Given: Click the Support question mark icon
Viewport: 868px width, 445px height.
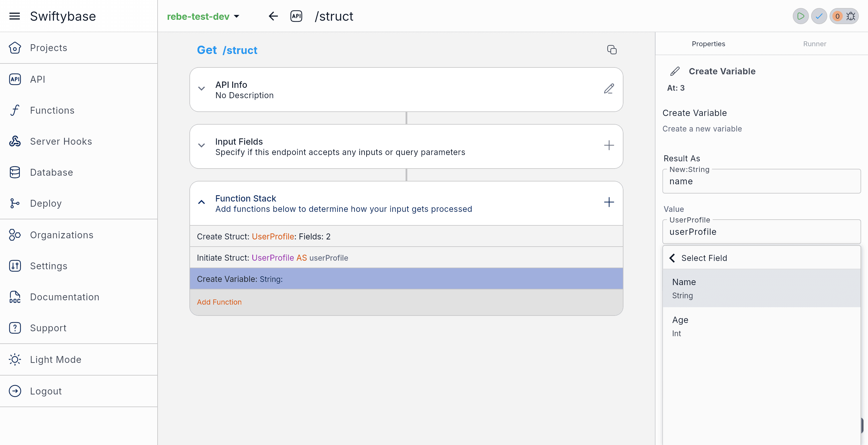Looking at the screenshot, I should pos(15,328).
